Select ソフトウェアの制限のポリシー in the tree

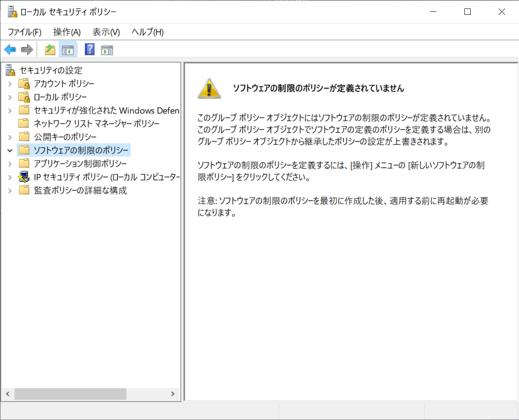[x=81, y=150]
